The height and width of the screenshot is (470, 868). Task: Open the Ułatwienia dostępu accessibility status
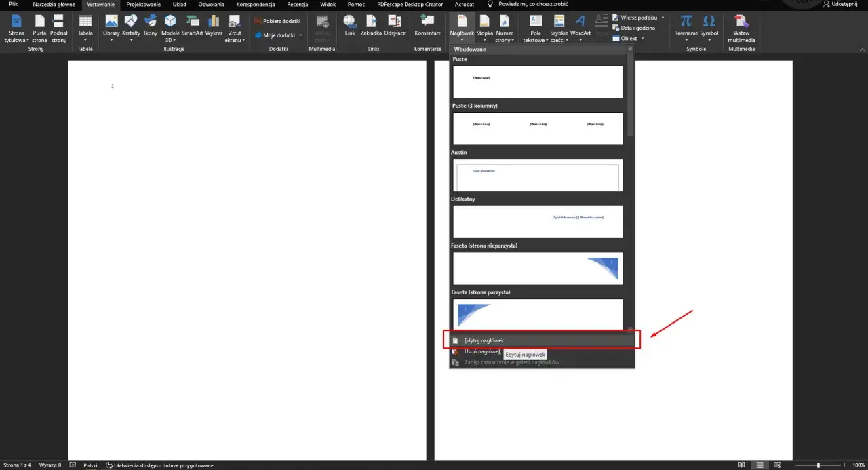coord(159,465)
